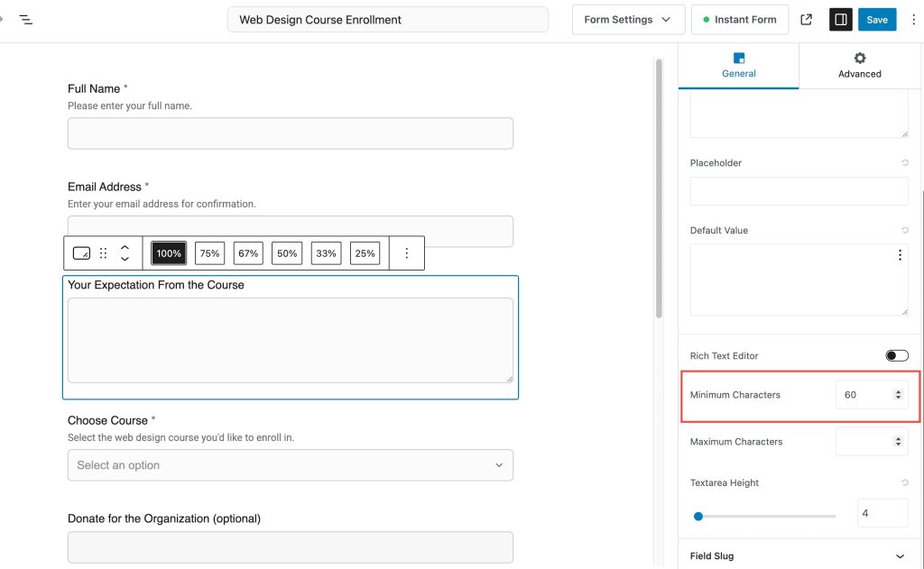Set field width to 33%
This screenshot has height=569, width=924.
click(x=326, y=253)
